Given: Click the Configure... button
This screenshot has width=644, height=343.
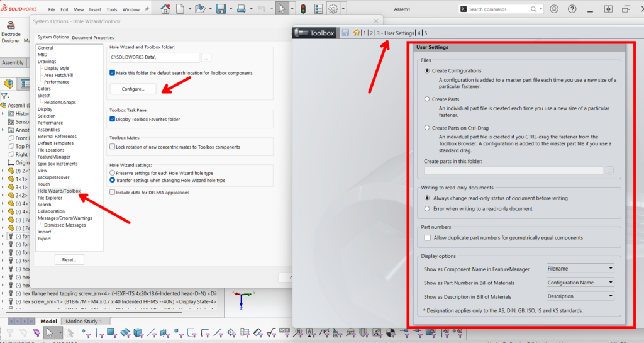Looking at the screenshot, I should click(x=133, y=89).
